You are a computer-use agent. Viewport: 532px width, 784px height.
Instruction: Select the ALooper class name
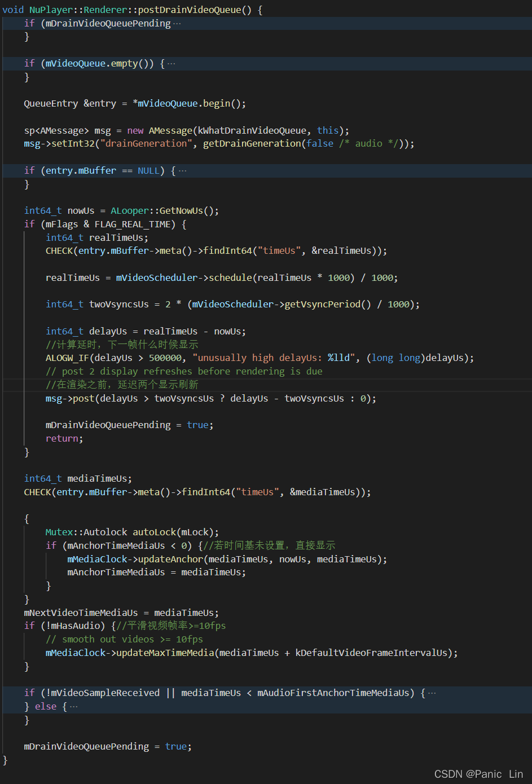coord(129,211)
